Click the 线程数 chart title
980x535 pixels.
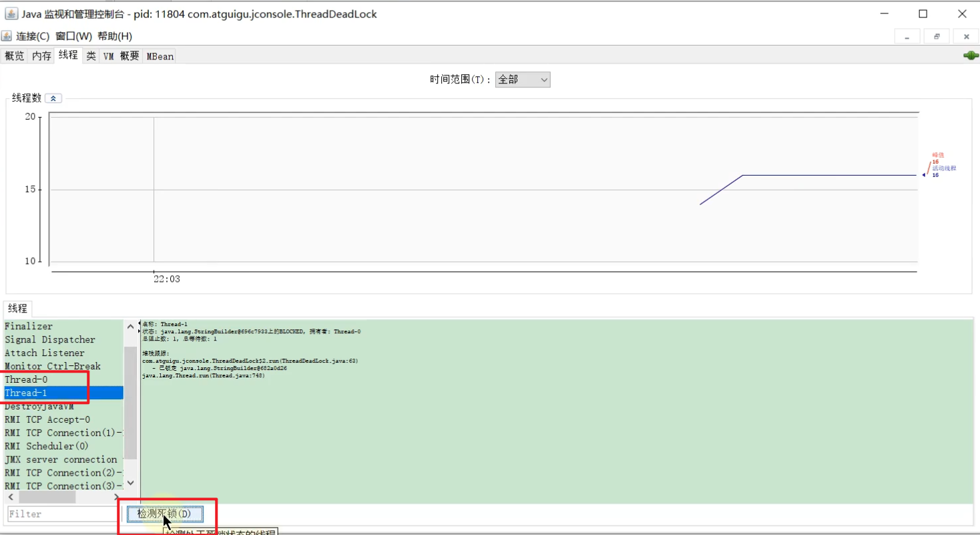(x=27, y=98)
